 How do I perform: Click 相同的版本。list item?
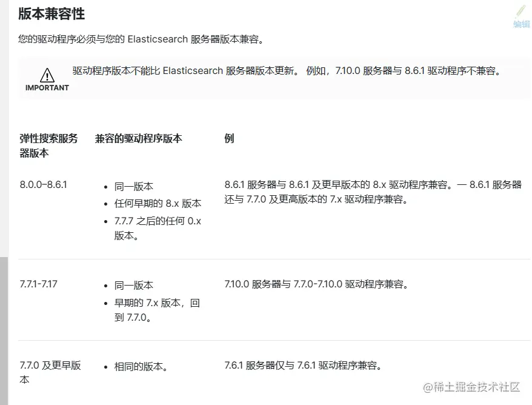coord(141,367)
